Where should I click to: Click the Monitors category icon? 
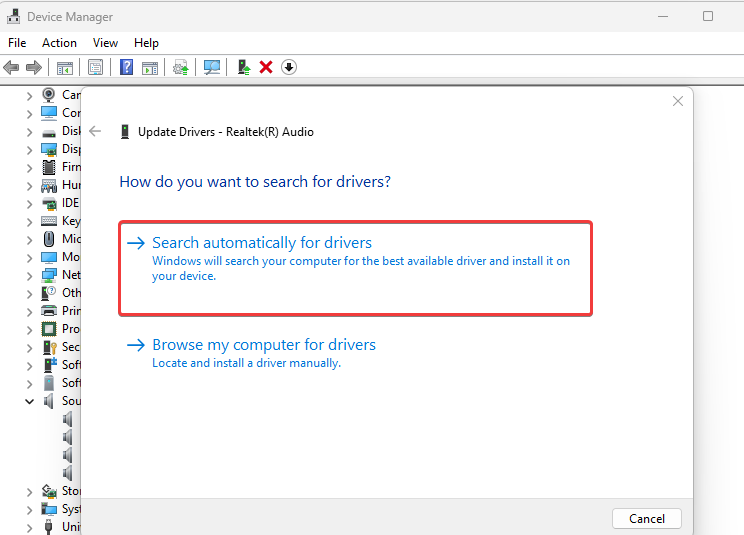(x=49, y=257)
